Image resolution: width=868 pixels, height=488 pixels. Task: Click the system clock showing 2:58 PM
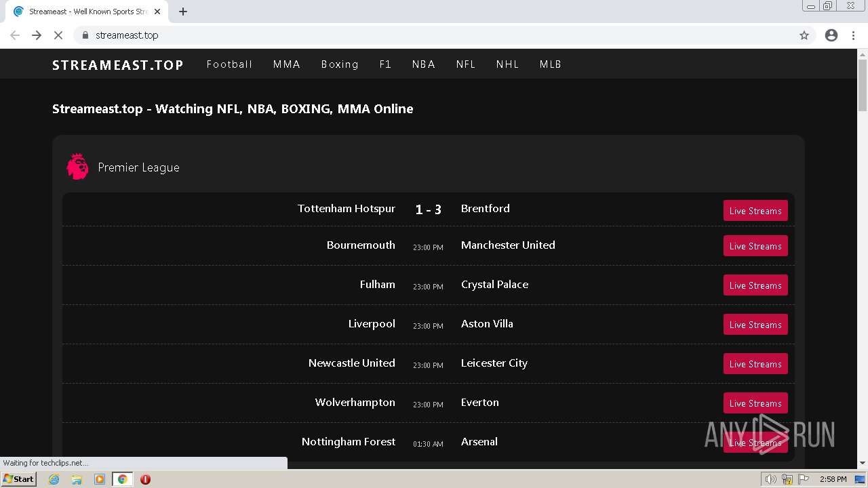[x=833, y=479]
